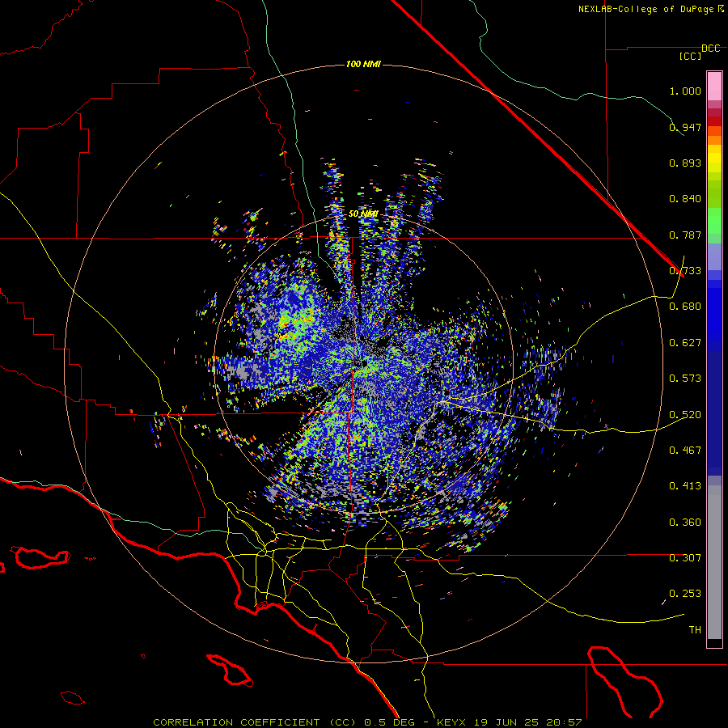Click the 0.573 scale value
Screen dimensions: 728x728
click(x=685, y=379)
